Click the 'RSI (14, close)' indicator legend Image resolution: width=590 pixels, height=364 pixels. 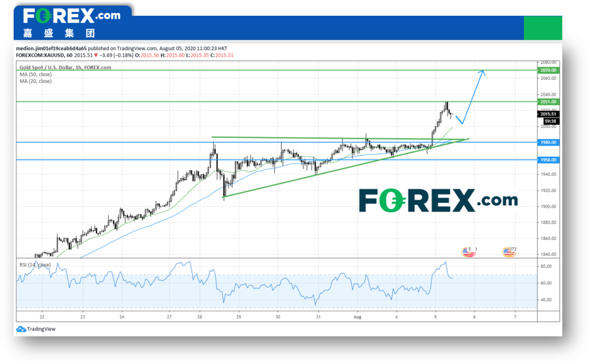click(35, 265)
